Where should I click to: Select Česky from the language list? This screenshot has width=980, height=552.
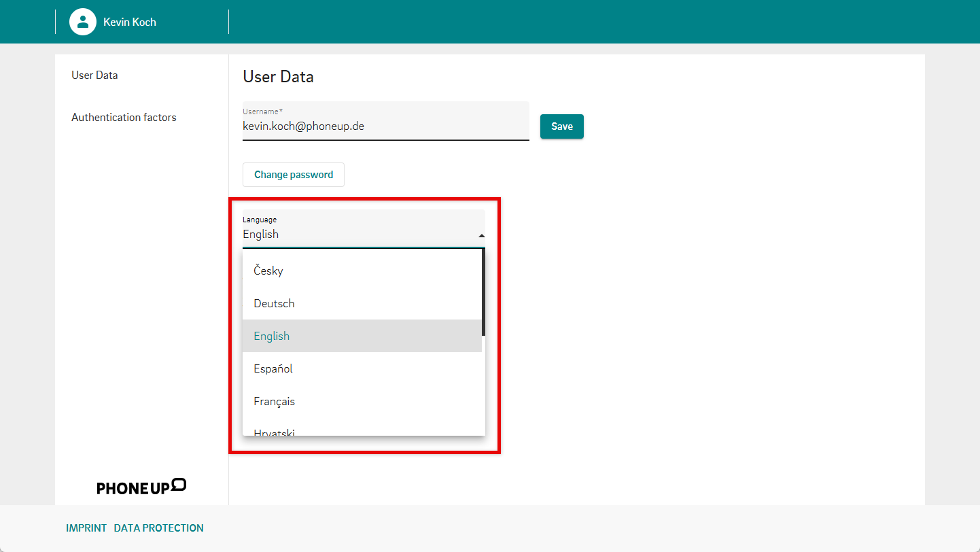tap(268, 271)
